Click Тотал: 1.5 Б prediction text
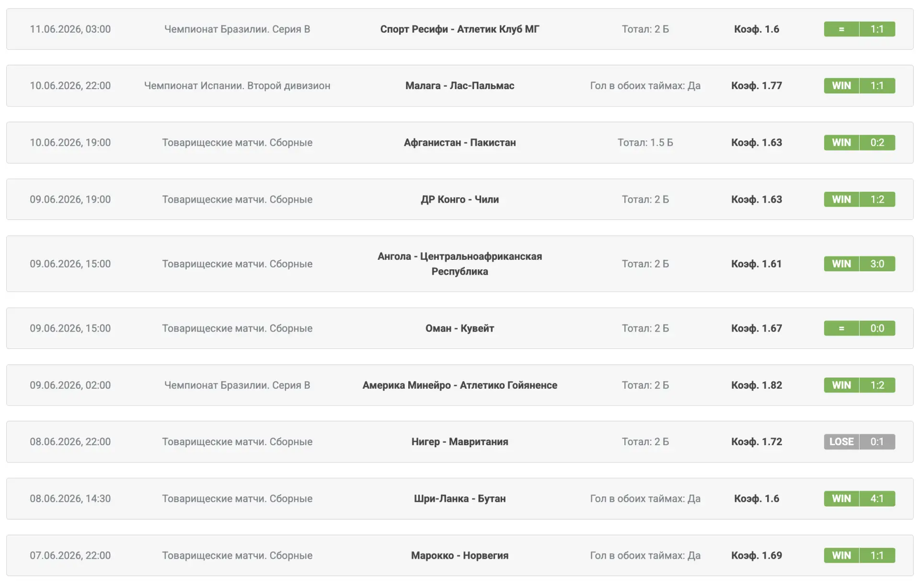 645,142
